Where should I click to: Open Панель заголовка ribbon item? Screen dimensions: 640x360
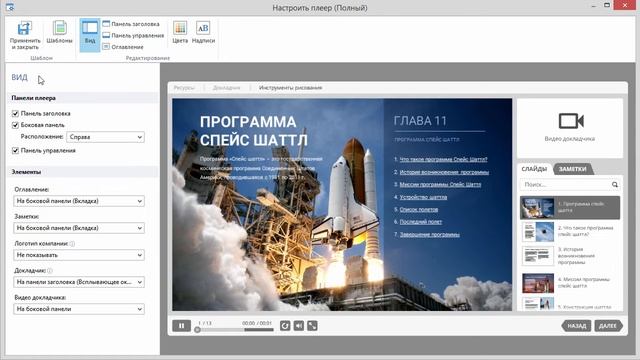(x=131, y=24)
